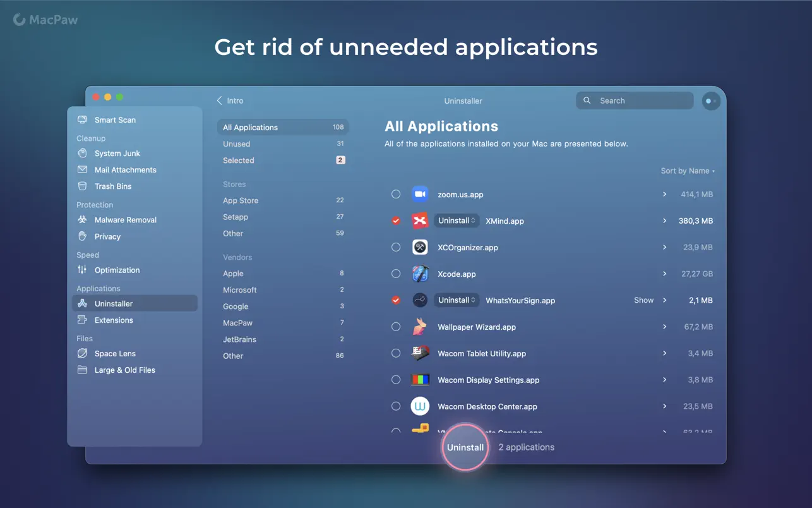Select Wacom Tablet Utility.app checkbox
This screenshot has height=508, width=812.
(396, 353)
